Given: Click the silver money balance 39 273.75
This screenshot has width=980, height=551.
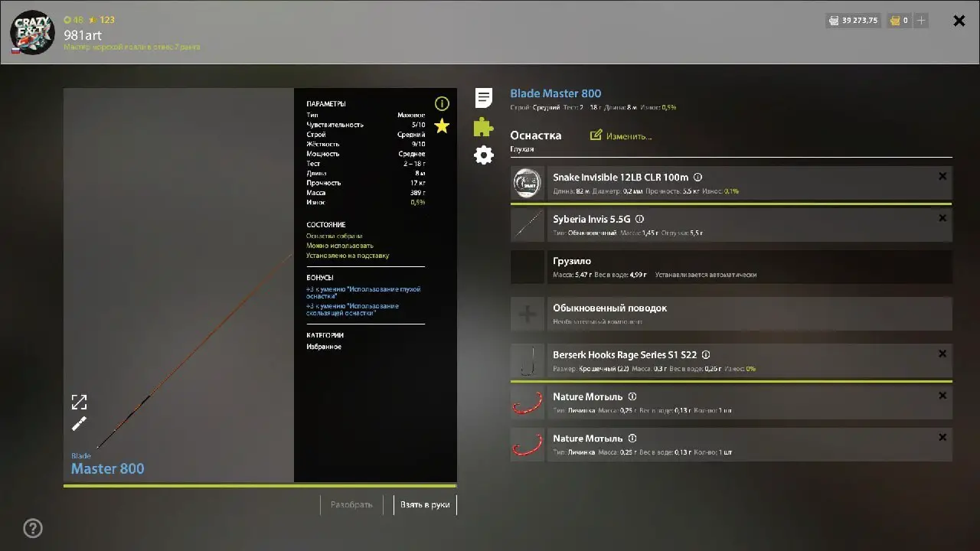Looking at the screenshot, I should pyautogui.click(x=853, y=21).
